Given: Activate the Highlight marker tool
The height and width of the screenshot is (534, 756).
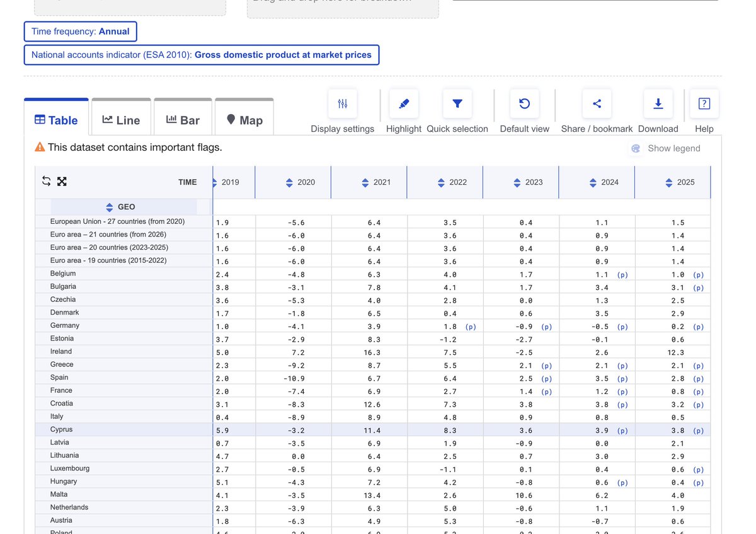Looking at the screenshot, I should click(404, 104).
